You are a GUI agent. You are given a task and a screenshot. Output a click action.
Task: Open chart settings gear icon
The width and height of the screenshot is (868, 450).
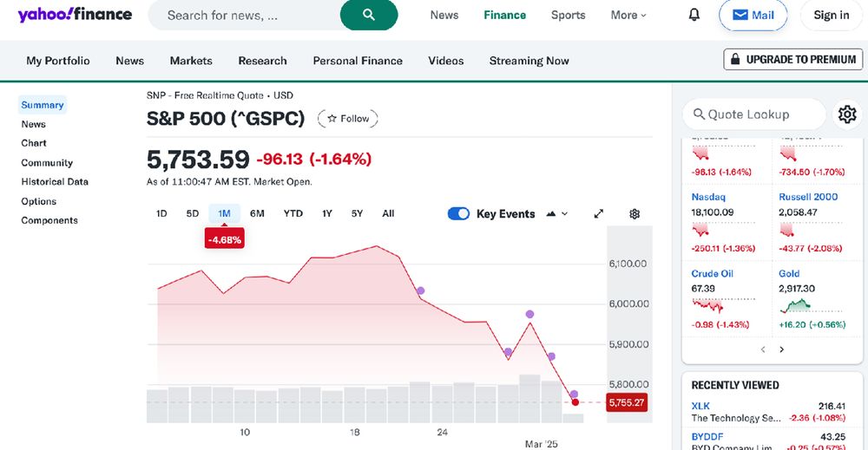tap(635, 214)
